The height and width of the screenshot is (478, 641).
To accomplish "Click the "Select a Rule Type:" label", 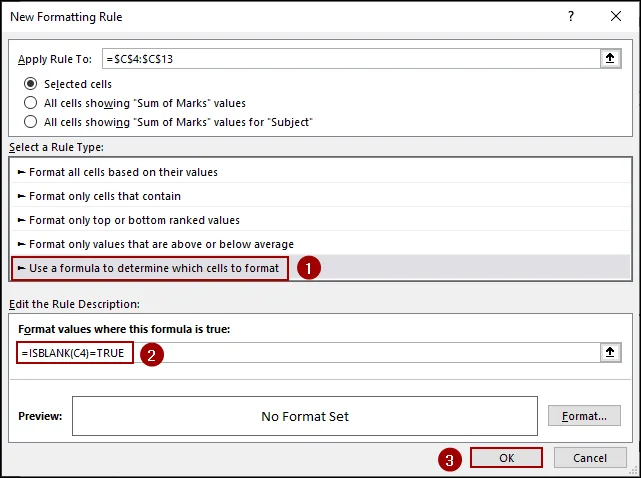I will click(56, 147).
